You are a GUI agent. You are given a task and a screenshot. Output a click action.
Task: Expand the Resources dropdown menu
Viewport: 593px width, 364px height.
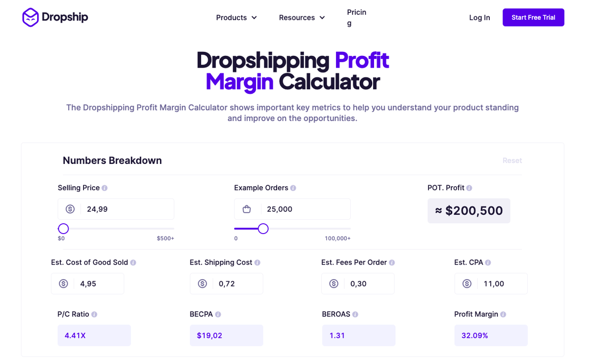coord(302,18)
